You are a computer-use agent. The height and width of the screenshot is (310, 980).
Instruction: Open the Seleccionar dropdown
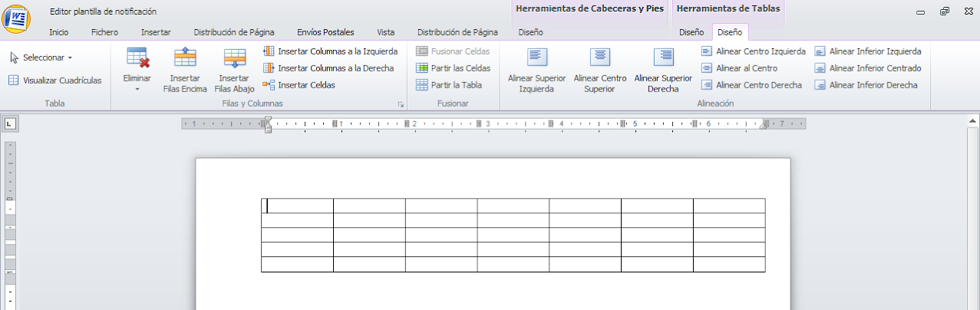[41, 58]
